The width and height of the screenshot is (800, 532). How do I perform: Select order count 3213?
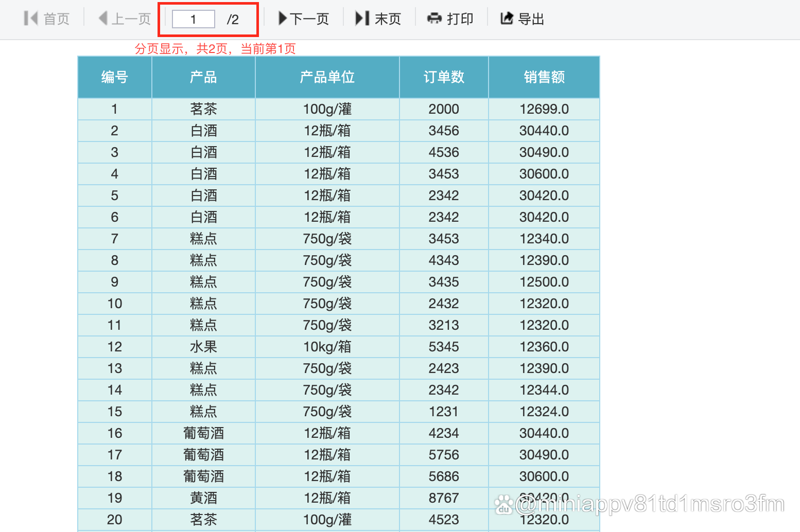(444, 325)
